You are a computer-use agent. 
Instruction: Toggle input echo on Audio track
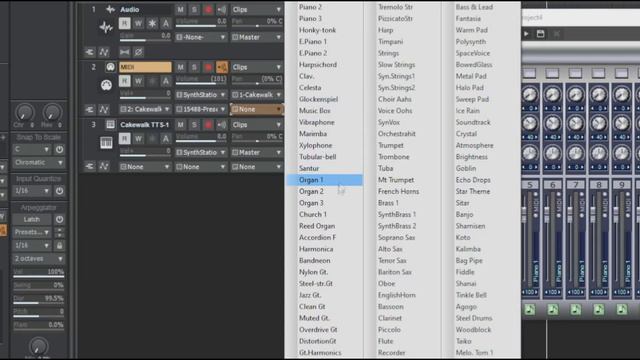tap(222, 9)
